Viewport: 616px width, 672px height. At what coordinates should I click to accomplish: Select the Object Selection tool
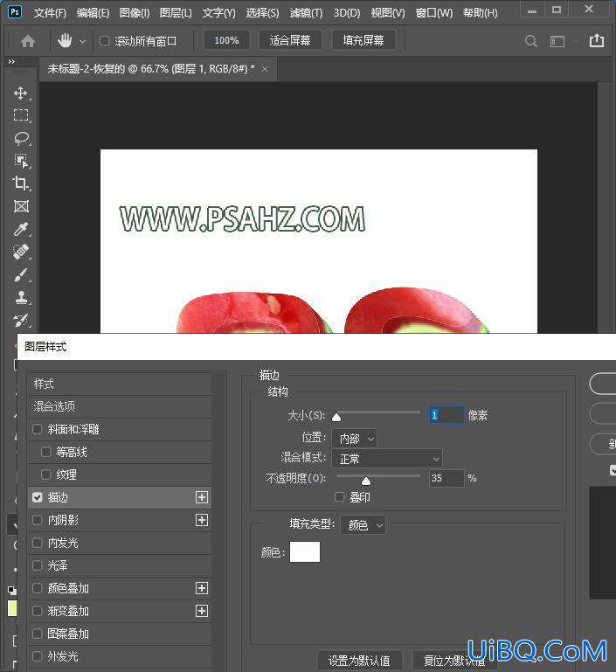click(x=21, y=161)
